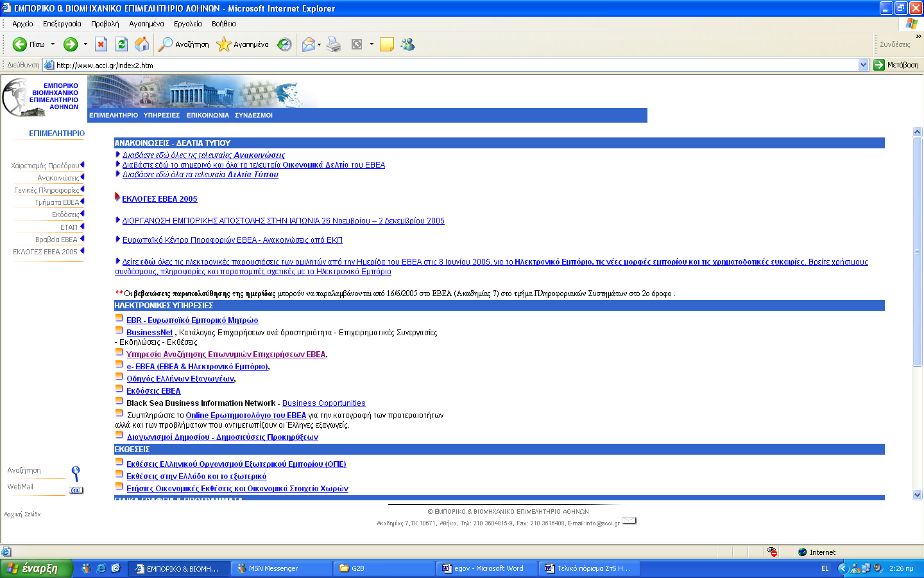Expand the Forward button history dropdown arrow
Screen dimensions: 924x578
(85, 44)
